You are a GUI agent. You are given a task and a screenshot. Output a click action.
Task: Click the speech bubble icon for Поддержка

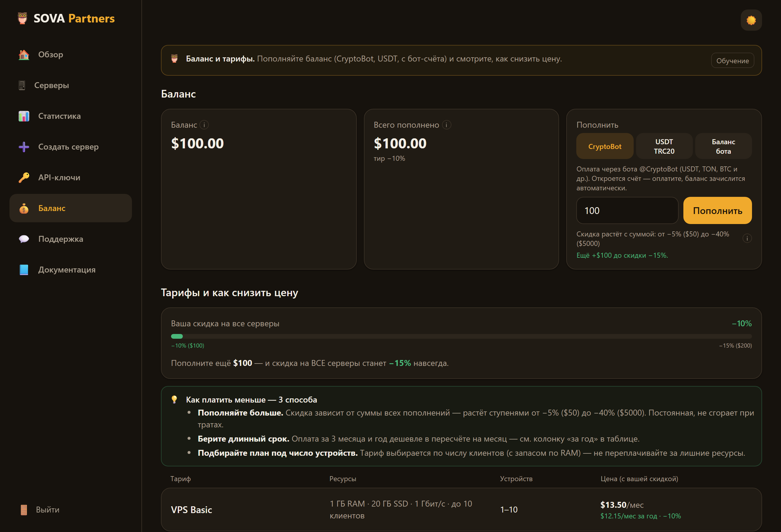pyautogui.click(x=24, y=239)
